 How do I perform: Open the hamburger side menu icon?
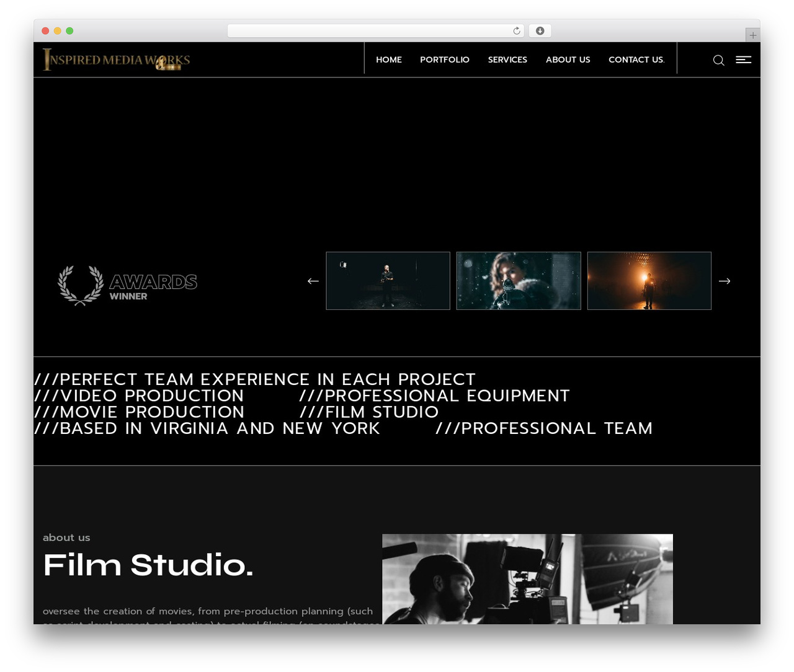(743, 60)
